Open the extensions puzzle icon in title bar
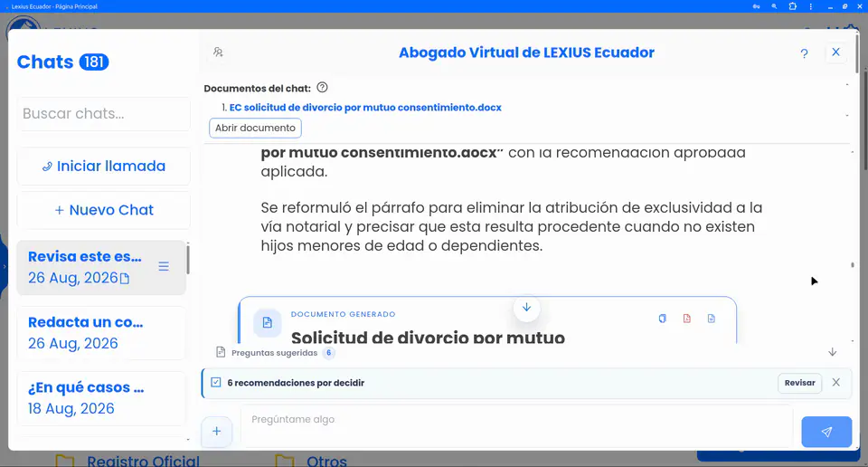The image size is (868, 467). [x=792, y=6]
